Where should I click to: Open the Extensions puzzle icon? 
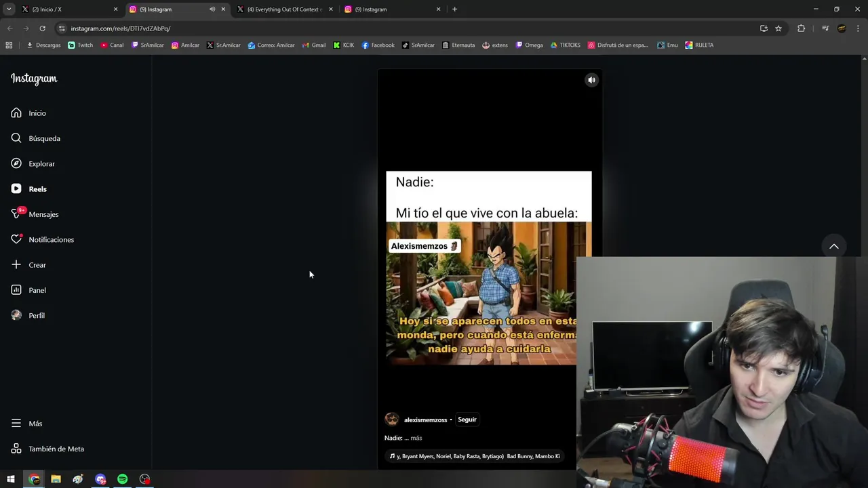[801, 28]
